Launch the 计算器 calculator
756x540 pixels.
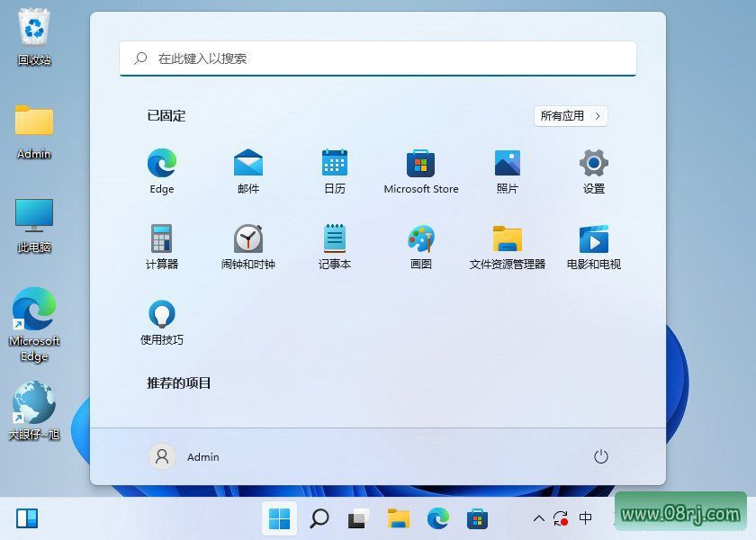pos(161,247)
